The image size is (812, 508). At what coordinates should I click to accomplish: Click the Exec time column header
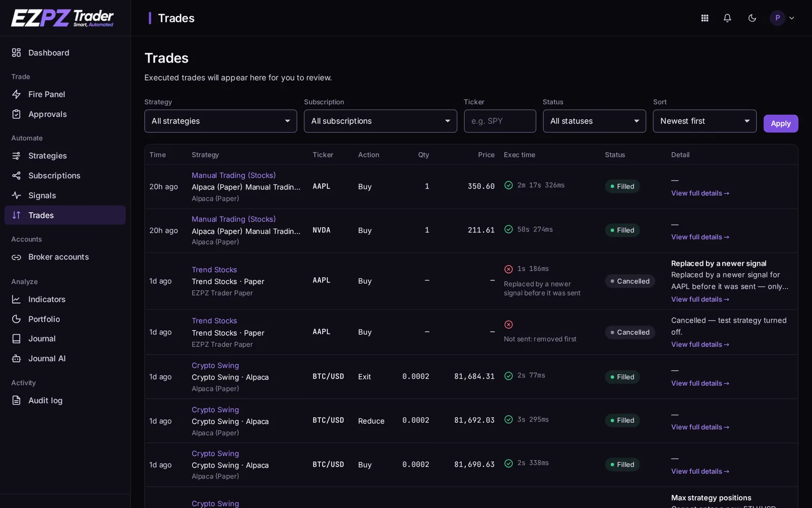click(x=519, y=155)
